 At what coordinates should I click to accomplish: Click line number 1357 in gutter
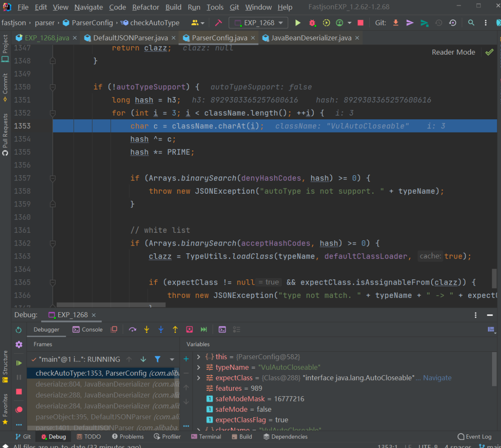22,178
